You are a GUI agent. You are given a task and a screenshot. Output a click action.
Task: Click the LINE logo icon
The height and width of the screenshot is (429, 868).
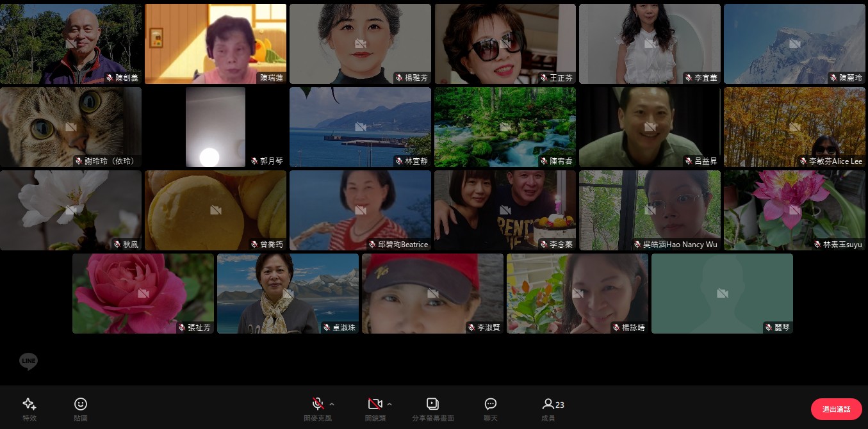coord(28,362)
